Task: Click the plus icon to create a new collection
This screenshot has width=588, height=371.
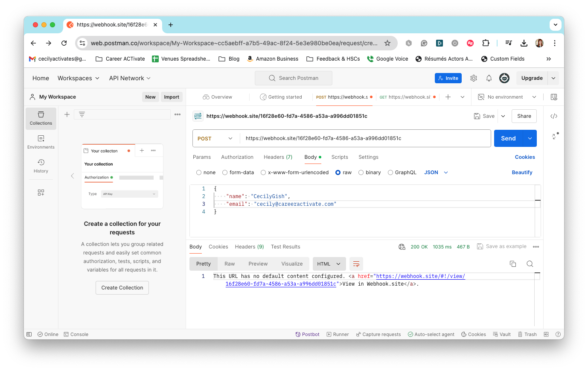Action: [67, 114]
